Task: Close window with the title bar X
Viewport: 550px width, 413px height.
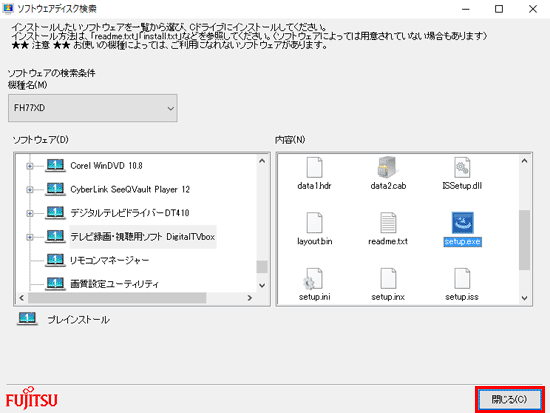Action: coord(533,9)
